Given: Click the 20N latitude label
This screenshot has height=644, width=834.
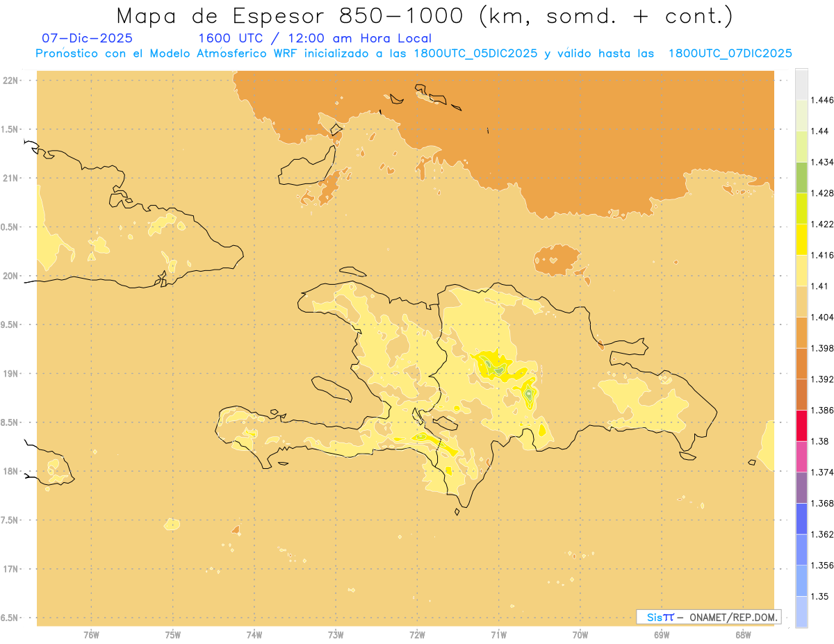Looking at the screenshot, I should [10, 276].
